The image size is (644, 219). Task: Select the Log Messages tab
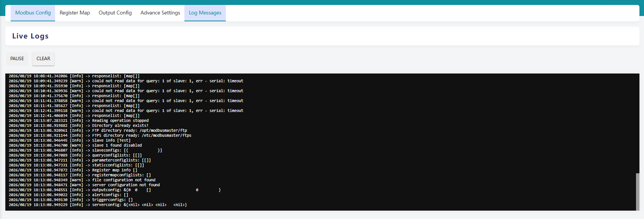coord(205,13)
